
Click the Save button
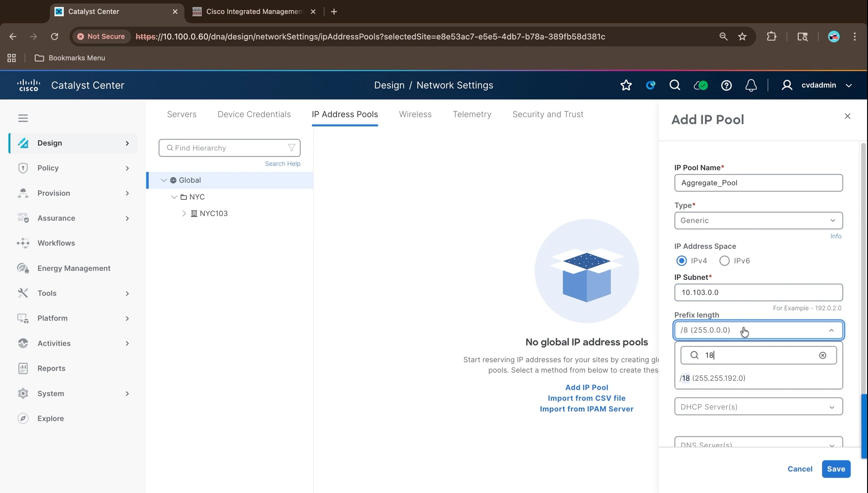[836, 469]
